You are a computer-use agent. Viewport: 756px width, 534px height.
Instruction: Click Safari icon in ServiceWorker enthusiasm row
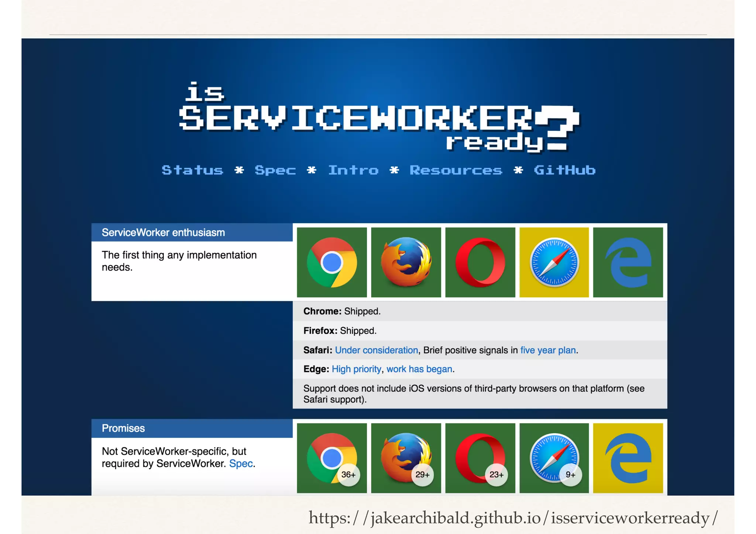point(554,262)
